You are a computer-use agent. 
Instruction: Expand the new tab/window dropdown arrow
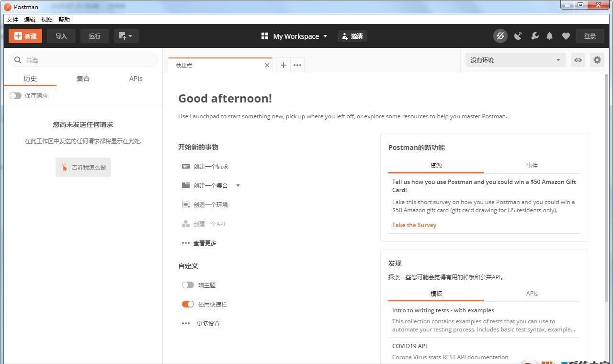point(131,36)
